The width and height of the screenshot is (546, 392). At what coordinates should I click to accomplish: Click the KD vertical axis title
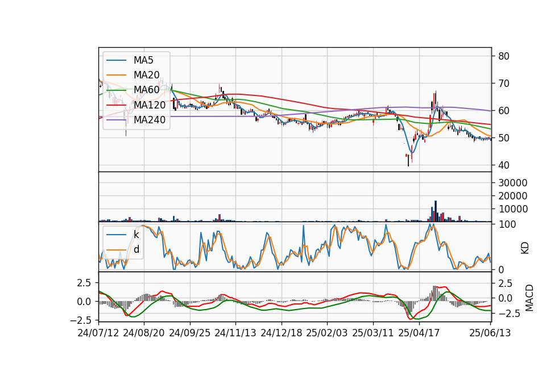pyautogui.click(x=525, y=248)
